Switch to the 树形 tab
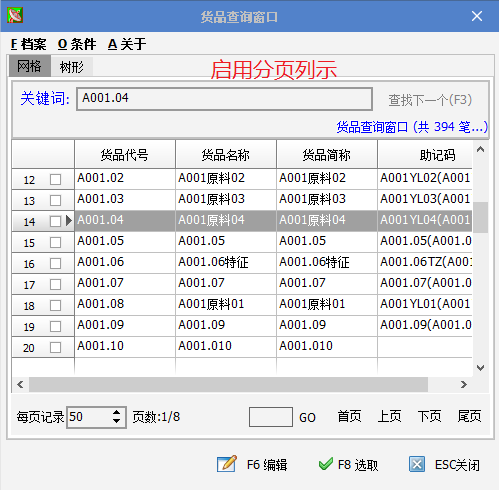The height and width of the screenshot is (490, 499). 72,67
